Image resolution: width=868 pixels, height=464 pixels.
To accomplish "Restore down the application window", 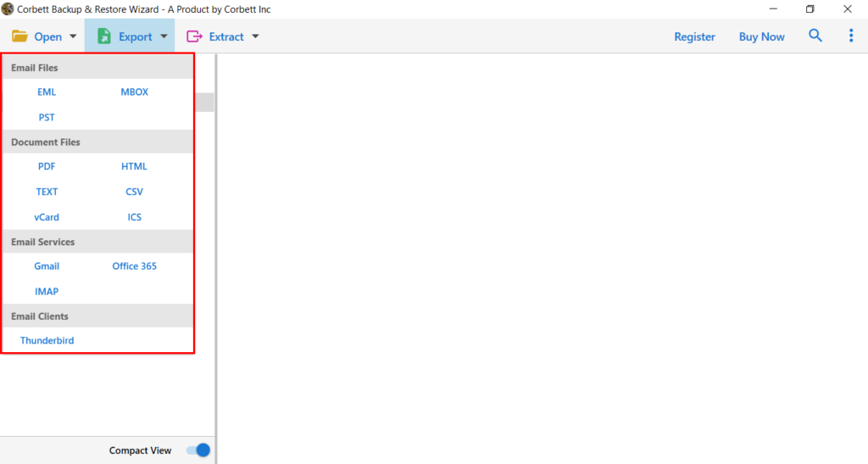I will click(810, 8).
